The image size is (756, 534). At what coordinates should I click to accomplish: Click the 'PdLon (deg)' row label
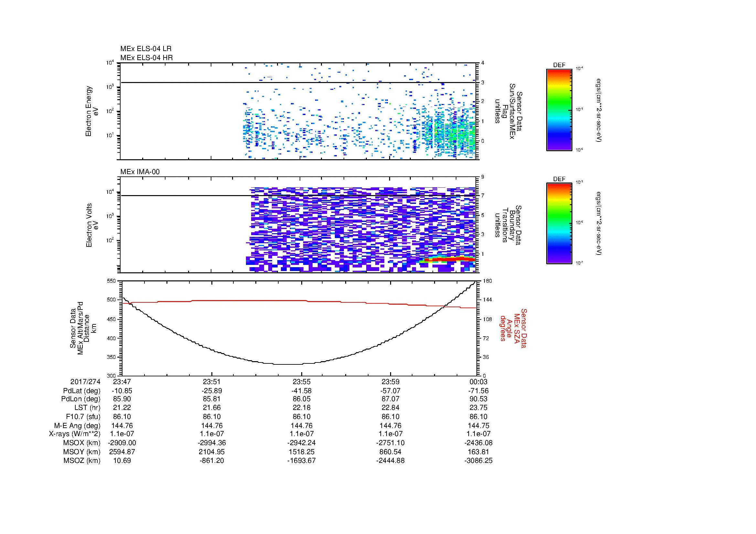pyautogui.click(x=81, y=399)
